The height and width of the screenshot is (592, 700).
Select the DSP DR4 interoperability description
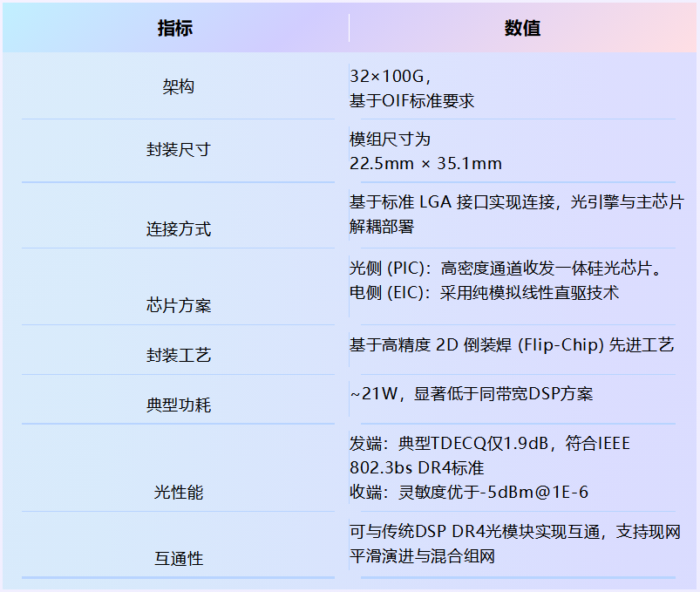[x=514, y=532]
